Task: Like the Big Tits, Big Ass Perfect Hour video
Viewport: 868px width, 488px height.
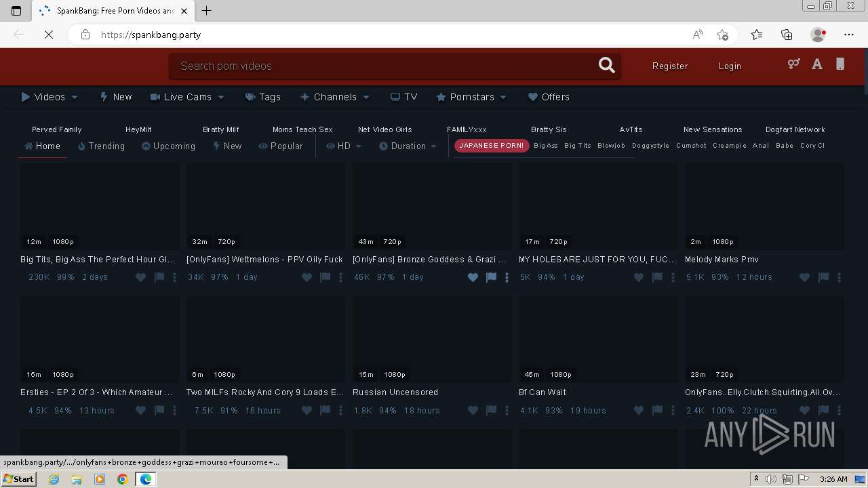Action: (x=140, y=277)
